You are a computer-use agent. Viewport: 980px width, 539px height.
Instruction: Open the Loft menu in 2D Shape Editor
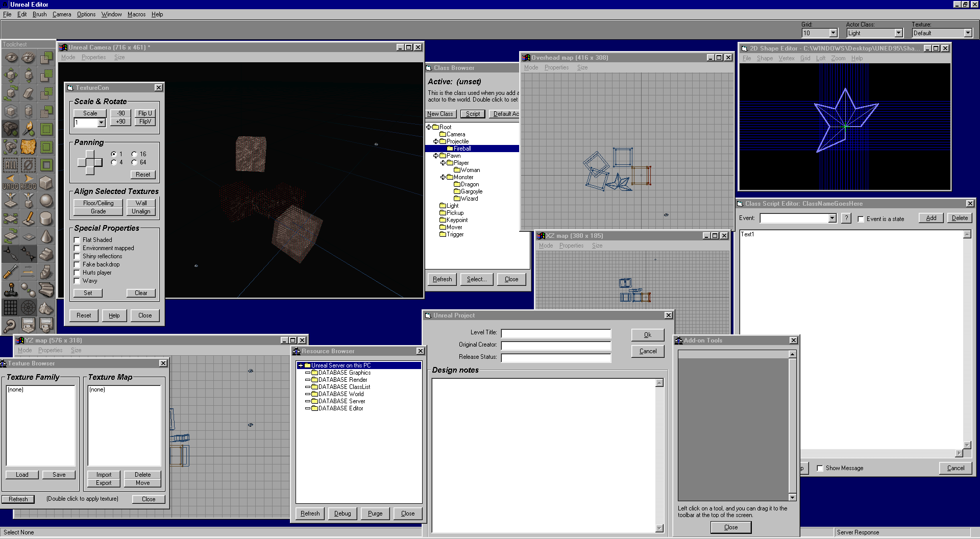821,58
